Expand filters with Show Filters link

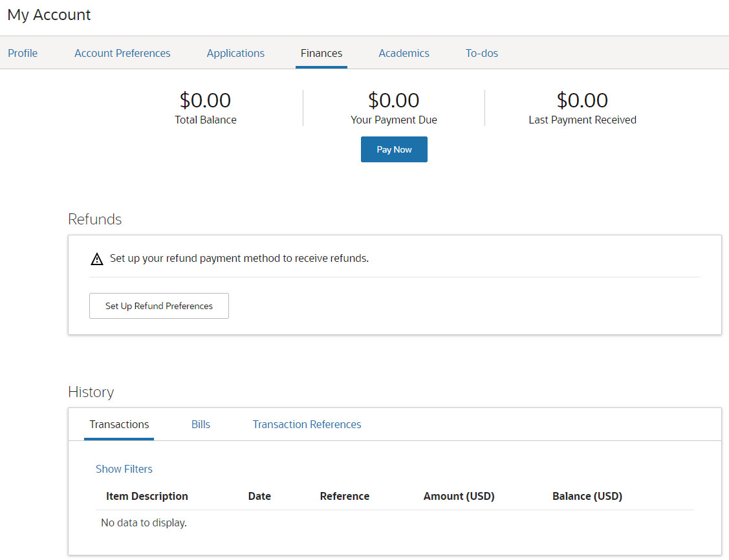pyautogui.click(x=124, y=469)
